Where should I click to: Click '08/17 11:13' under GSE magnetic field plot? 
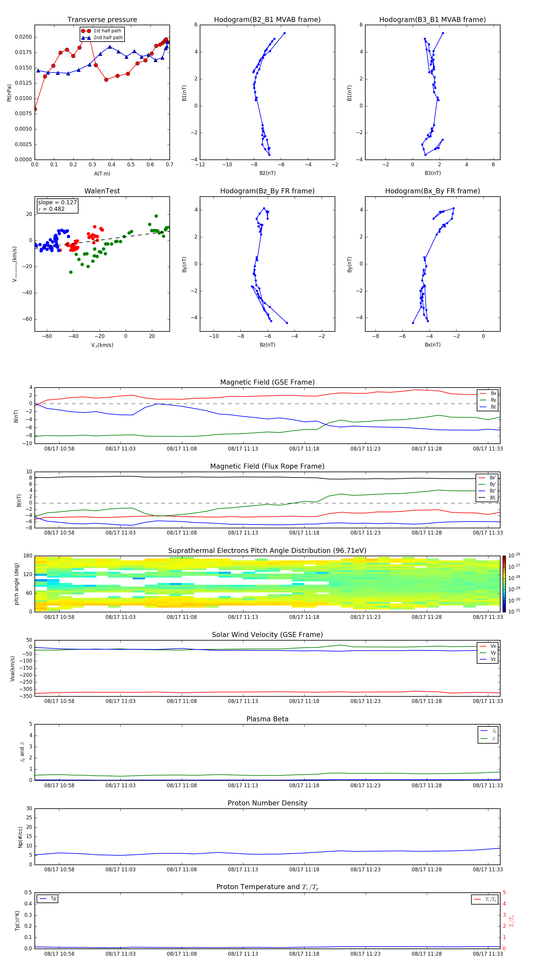(x=243, y=448)
